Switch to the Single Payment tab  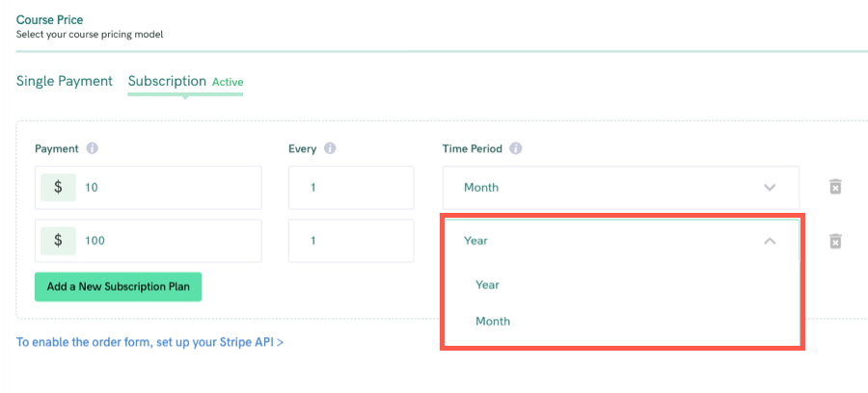point(65,81)
